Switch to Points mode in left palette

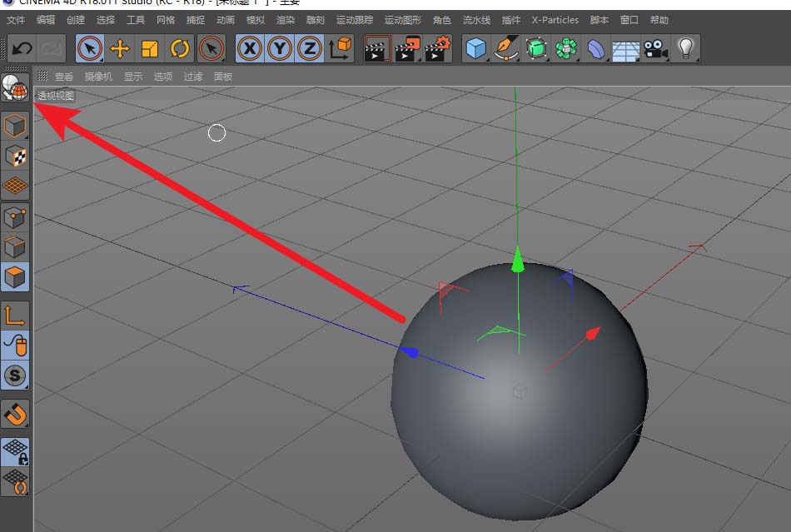pos(16,217)
